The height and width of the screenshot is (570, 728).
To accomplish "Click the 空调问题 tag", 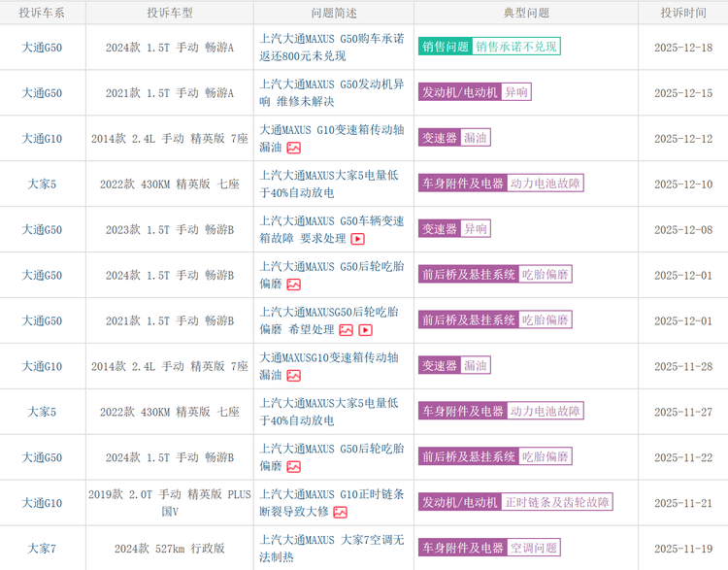I will point(534,549).
